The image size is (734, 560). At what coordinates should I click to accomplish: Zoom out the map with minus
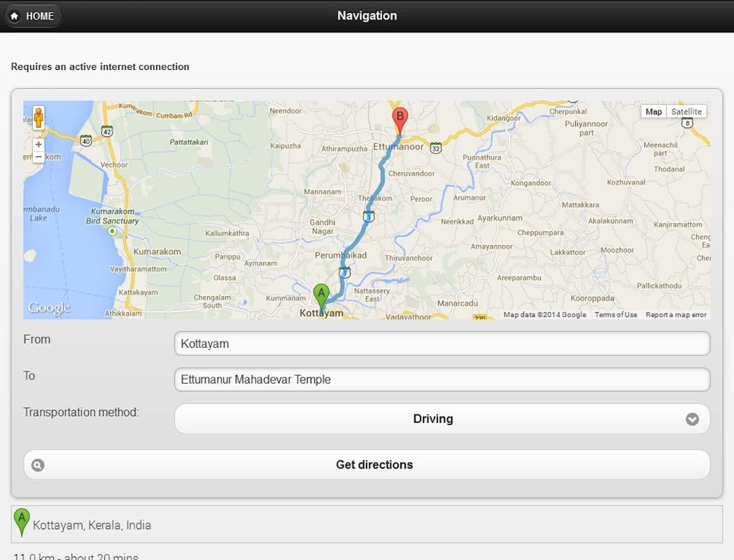coord(39,157)
